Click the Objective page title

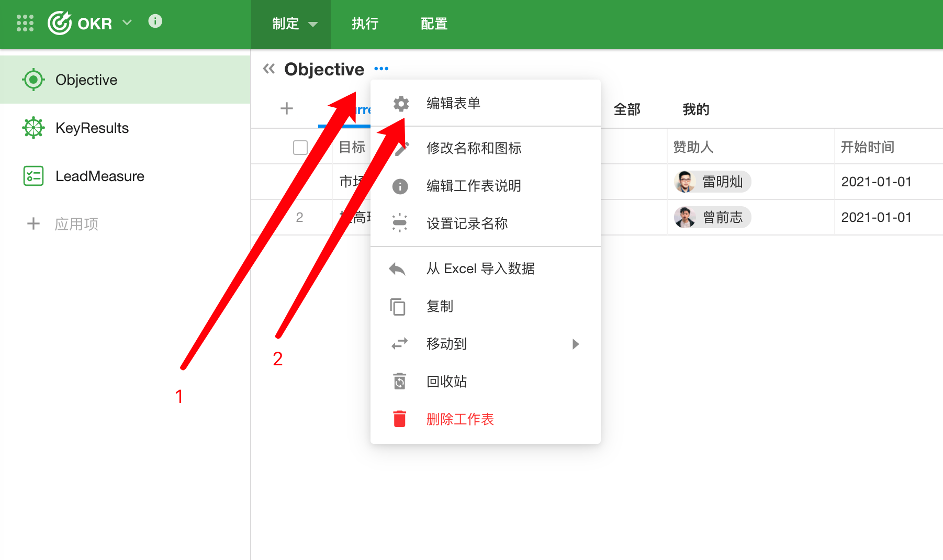pos(324,69)
